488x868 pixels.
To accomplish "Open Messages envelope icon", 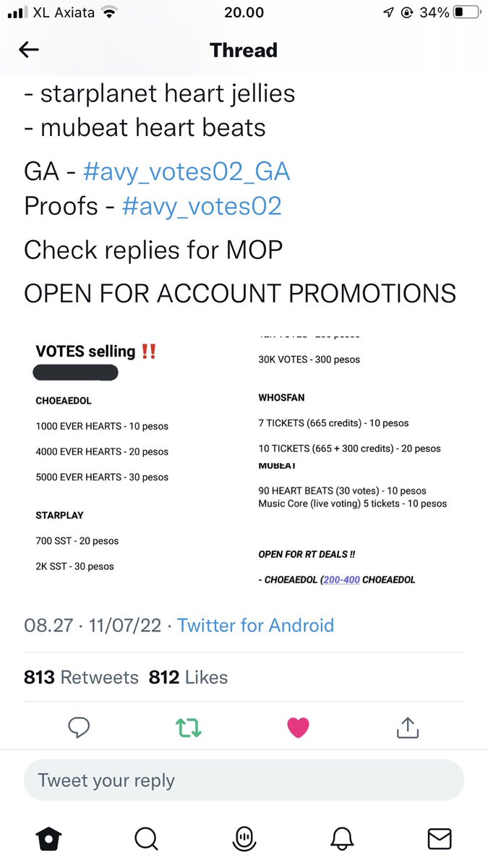I will [x=440, y=838].
